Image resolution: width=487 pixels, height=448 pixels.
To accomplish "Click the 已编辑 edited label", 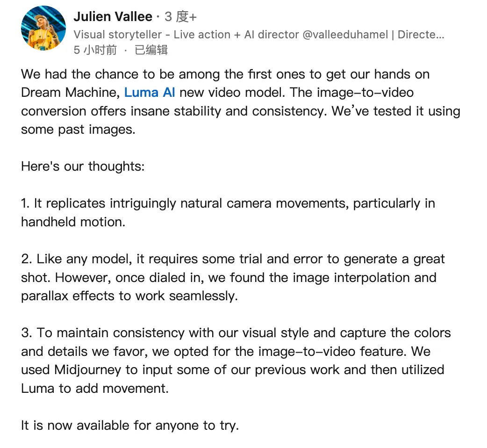I will pos(151,50).
